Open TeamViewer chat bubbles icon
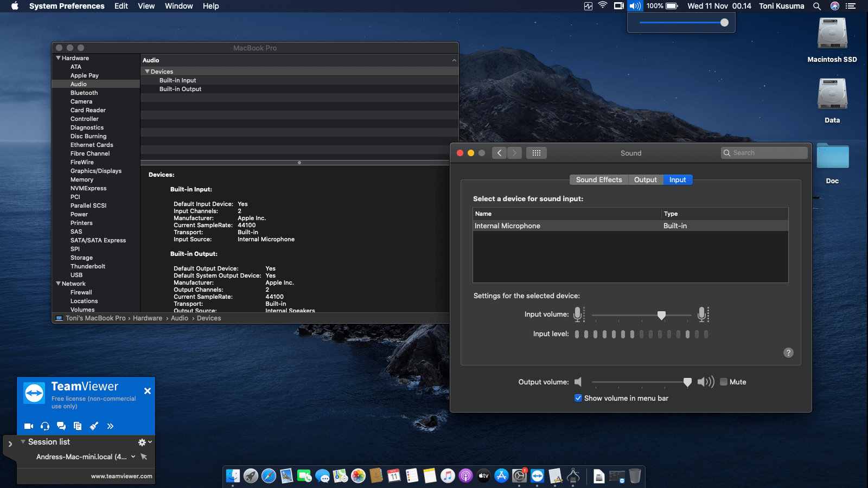The width and height of the screenshot is (868, 488). 61,426
